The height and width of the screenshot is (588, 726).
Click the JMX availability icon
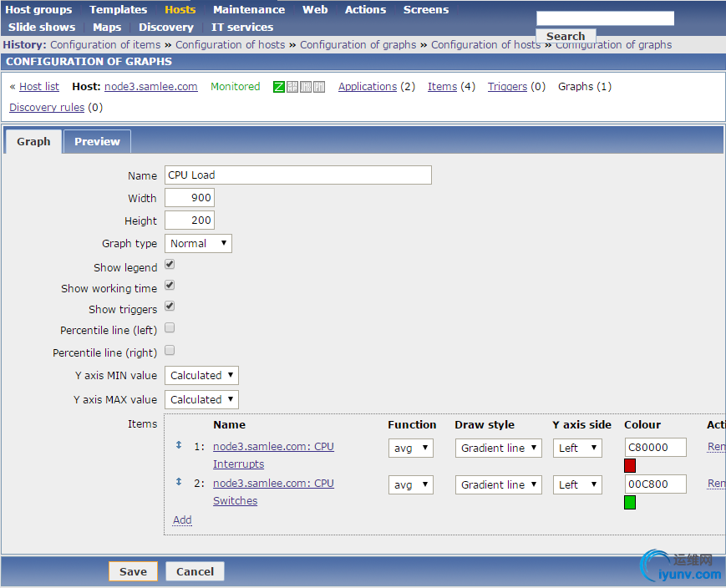point(306,87)
